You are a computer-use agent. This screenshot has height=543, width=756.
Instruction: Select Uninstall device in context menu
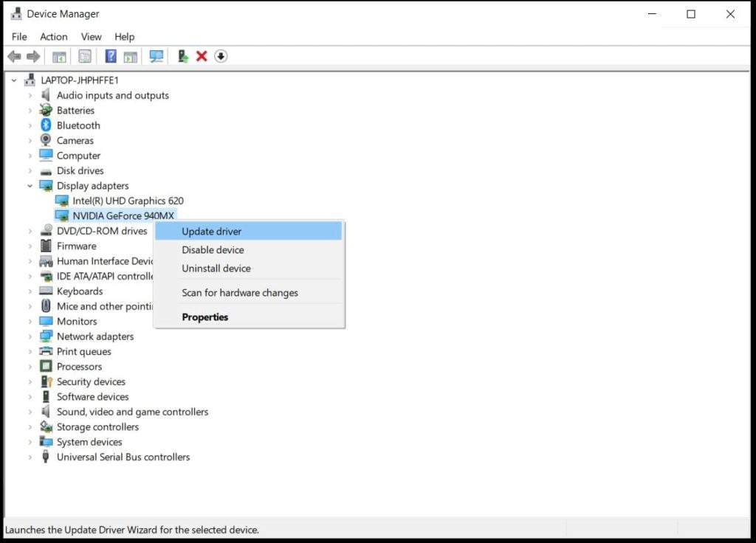pos(248,269)
